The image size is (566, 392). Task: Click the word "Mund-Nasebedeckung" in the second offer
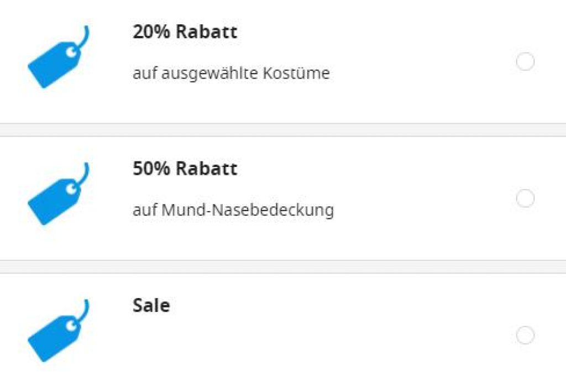click(x=248, y=210)
